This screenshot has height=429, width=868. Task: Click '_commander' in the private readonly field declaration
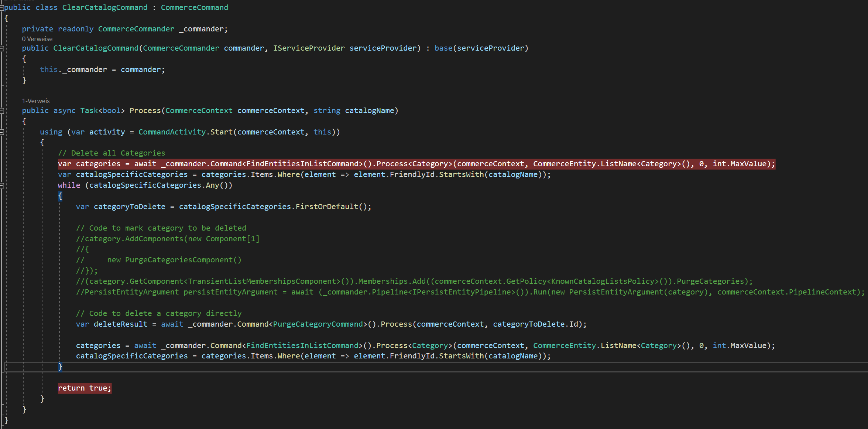(x=201, y=29)
